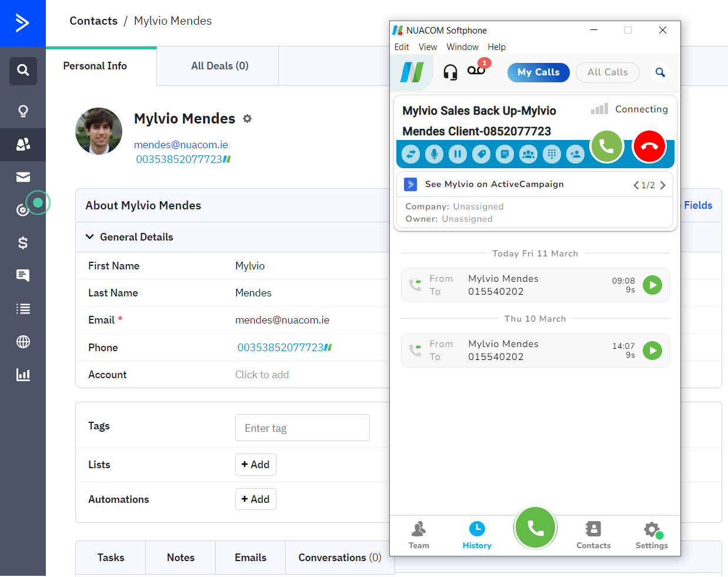Viewport: 728px width, 577px height.
Task: Open the lightbulb icon in the sidebar
Action: tap(23, 111)
